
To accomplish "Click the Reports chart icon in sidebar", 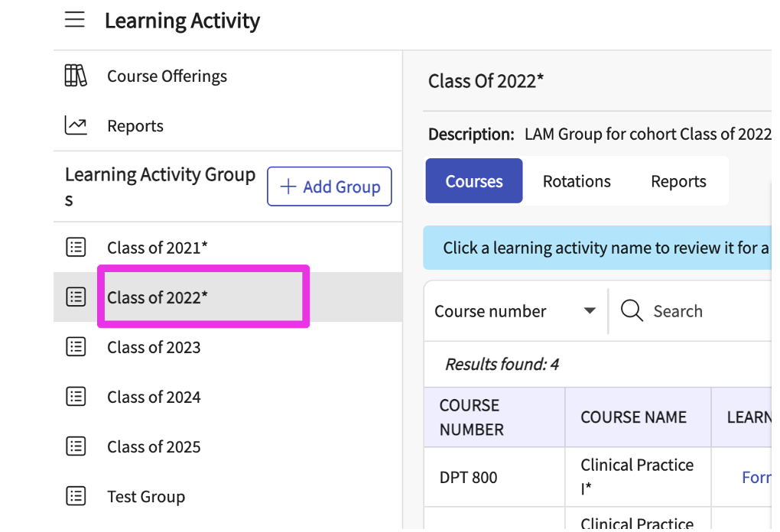I will point(76,125).
